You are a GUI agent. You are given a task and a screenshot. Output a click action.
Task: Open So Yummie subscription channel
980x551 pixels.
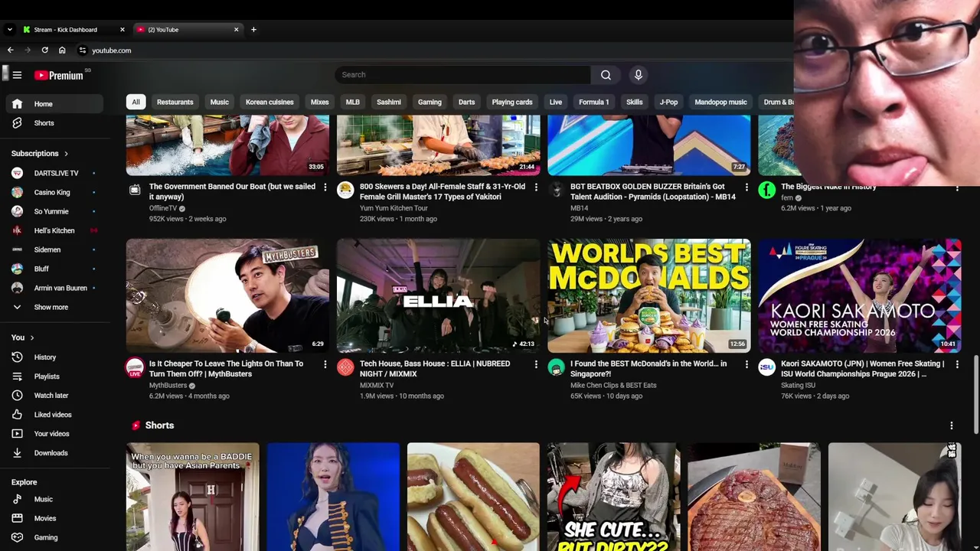(x=54, y=211)
